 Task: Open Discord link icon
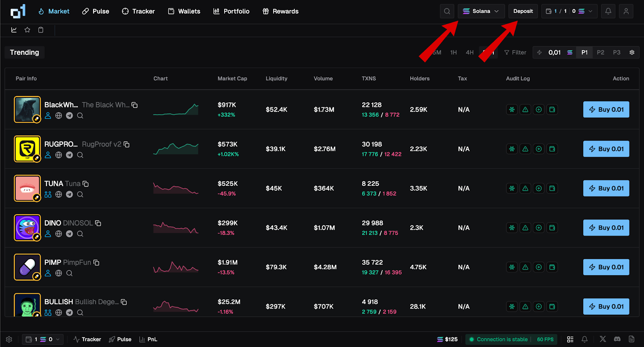(617, 339)
